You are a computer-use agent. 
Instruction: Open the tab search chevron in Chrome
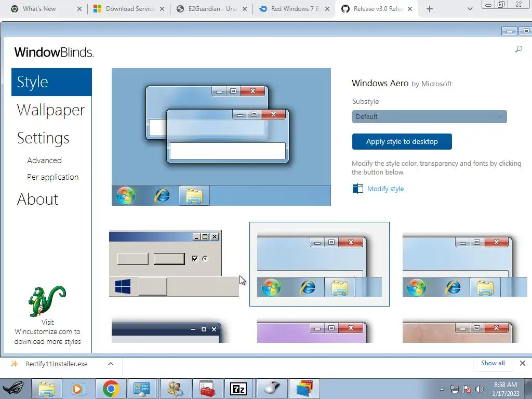[470, 9]
